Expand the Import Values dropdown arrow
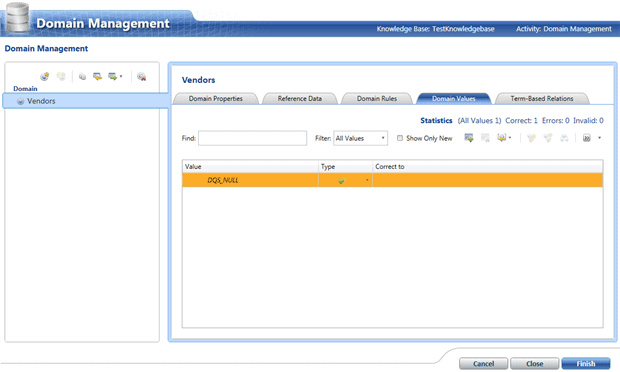The width and height of the screenshot is (620, 372). click(510, 138)
